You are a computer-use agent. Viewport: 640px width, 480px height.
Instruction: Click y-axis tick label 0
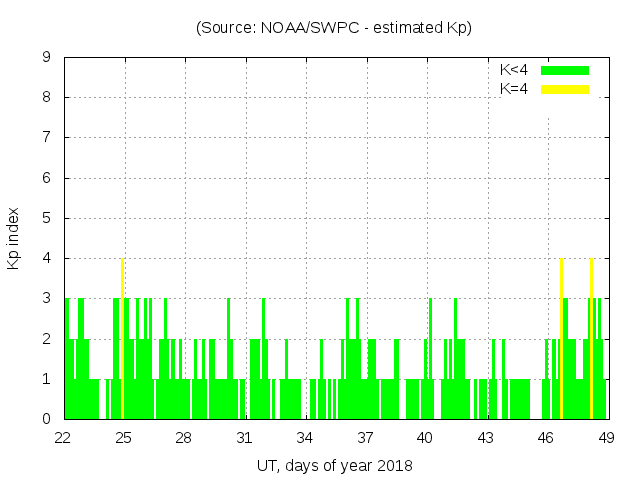point(47,419)
